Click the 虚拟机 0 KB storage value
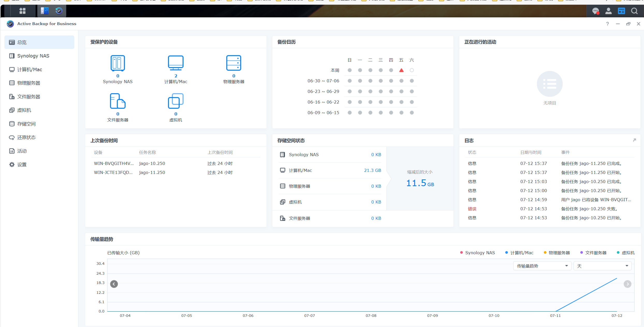The image size is (644, 327). click(376, 202)
